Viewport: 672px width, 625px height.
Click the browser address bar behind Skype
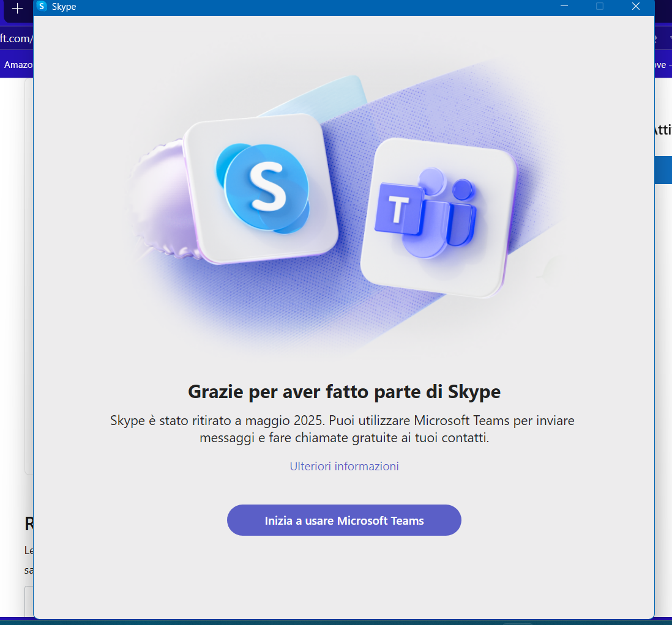(17, 39)
